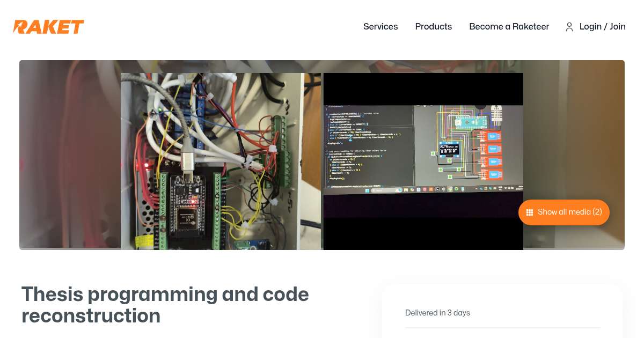This screenshot has width=644, height=338.
Task: Open the ESP32 wiring photo thumbnail
Action: pyautogui.click(x=221, y=161)
